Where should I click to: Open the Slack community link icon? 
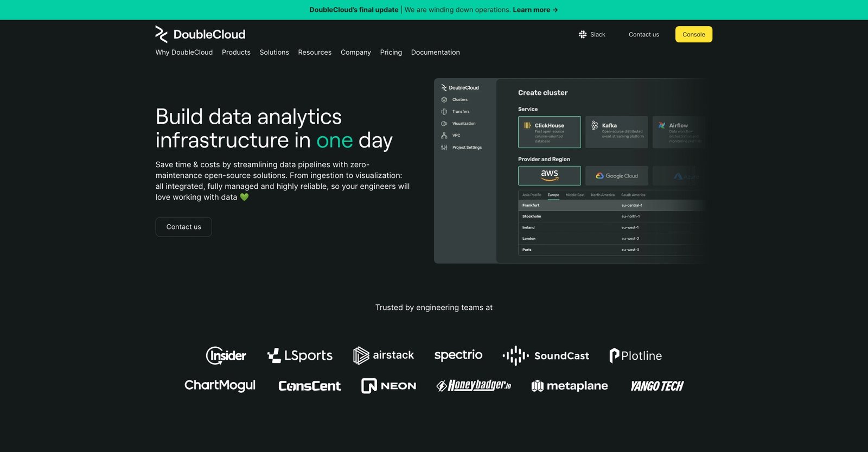[x=583, y=34]
